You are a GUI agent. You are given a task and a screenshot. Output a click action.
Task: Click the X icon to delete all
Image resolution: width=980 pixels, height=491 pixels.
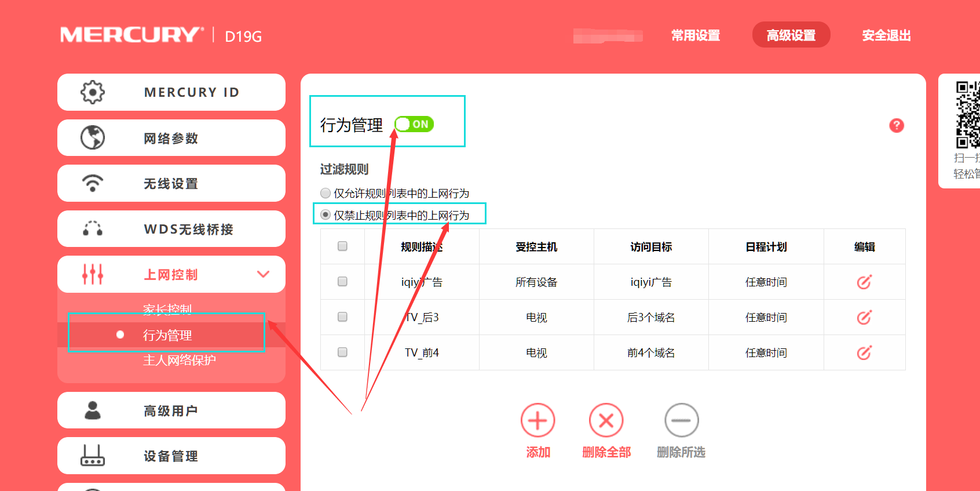click(606, 420)
